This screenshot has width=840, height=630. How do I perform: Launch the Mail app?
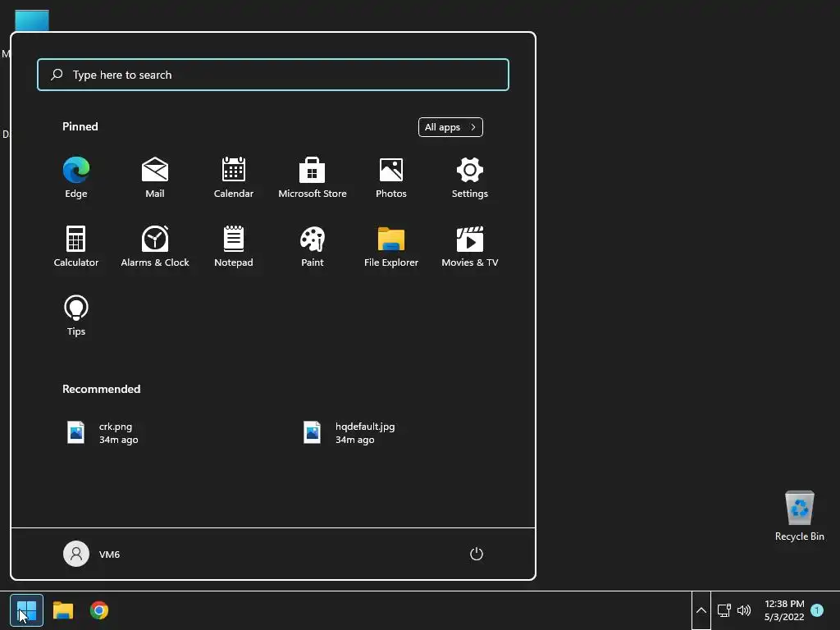pyautogui.click(x=155, y=178)
